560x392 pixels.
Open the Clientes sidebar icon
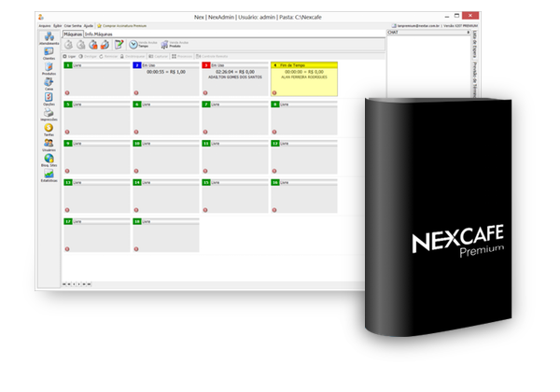point(49,54)
